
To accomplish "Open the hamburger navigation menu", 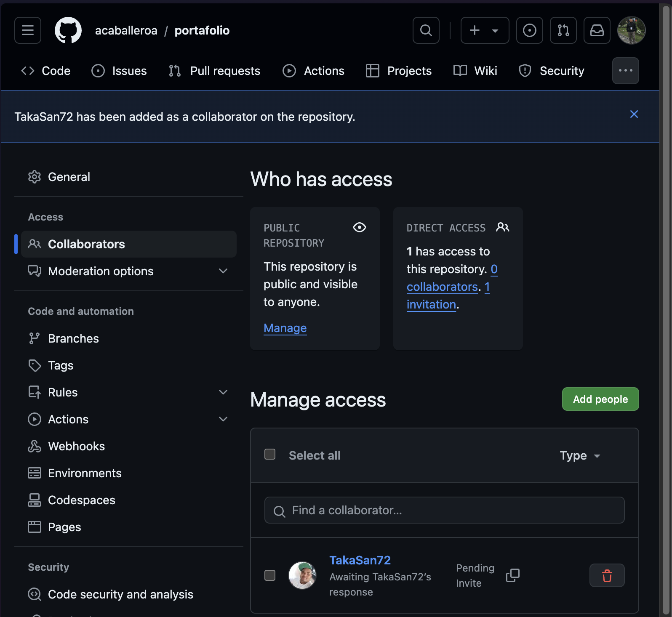I will coord(28,30).
